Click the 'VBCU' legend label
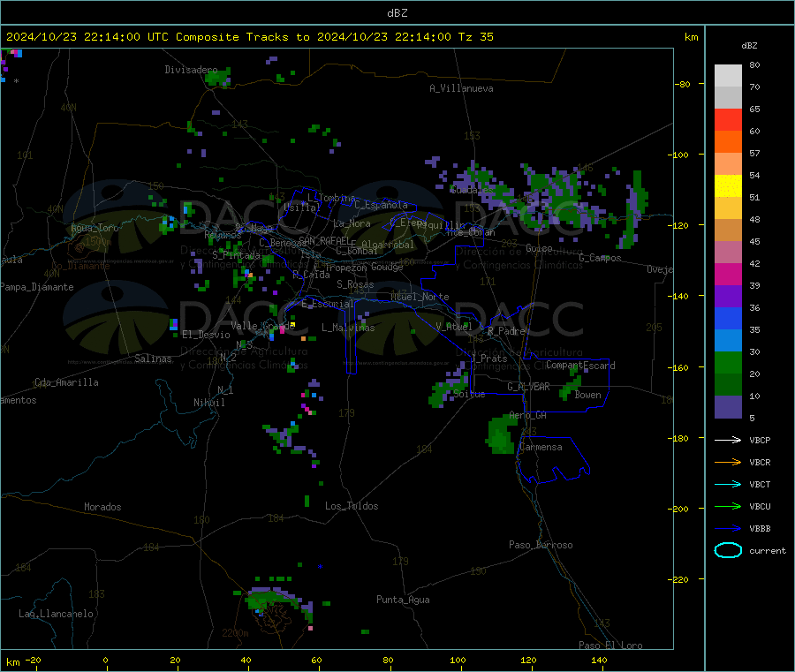This screenshot has width=795, height=672. coord(760,506)
